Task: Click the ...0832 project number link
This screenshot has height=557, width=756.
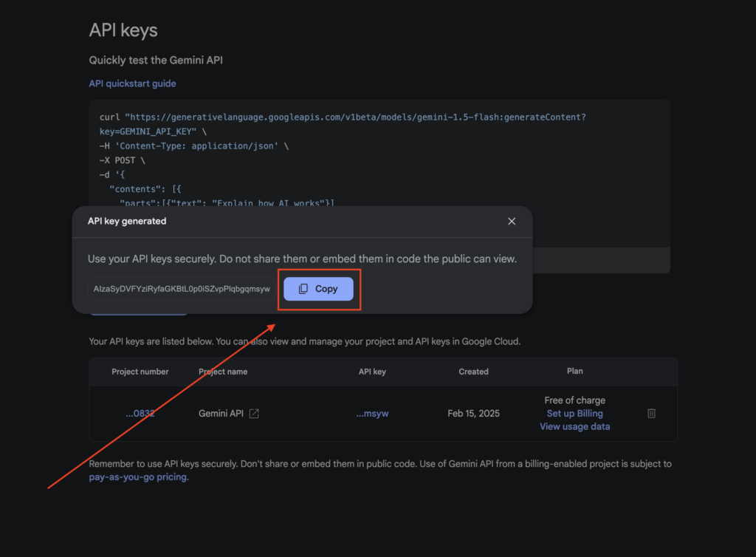Action: click(x=140, y=413)
